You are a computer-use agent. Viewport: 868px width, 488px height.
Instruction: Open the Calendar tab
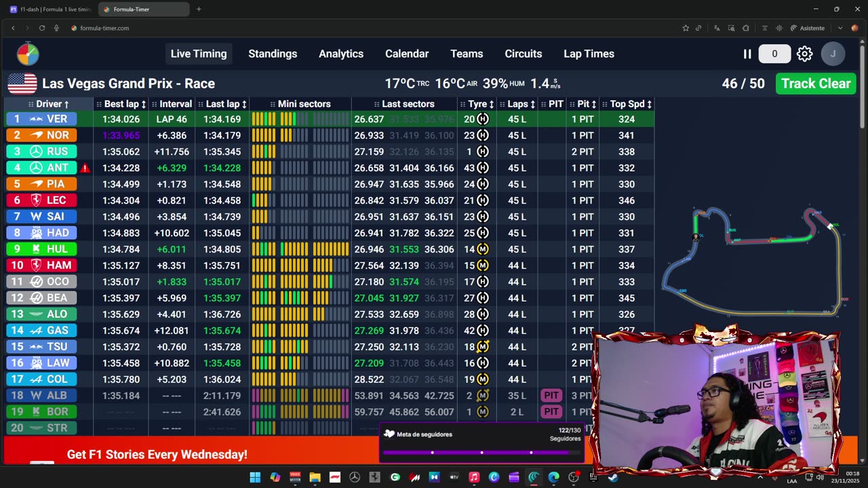coord(407,54)
